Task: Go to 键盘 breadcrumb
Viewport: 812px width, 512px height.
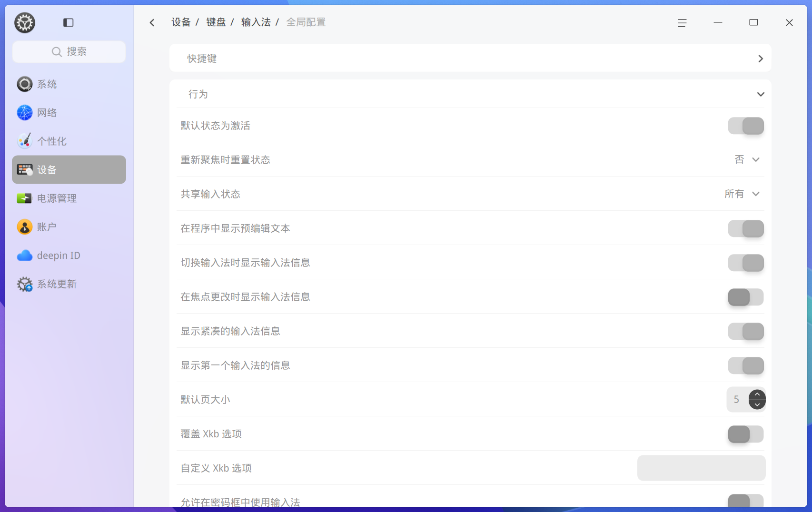Action: pos(216,22)
